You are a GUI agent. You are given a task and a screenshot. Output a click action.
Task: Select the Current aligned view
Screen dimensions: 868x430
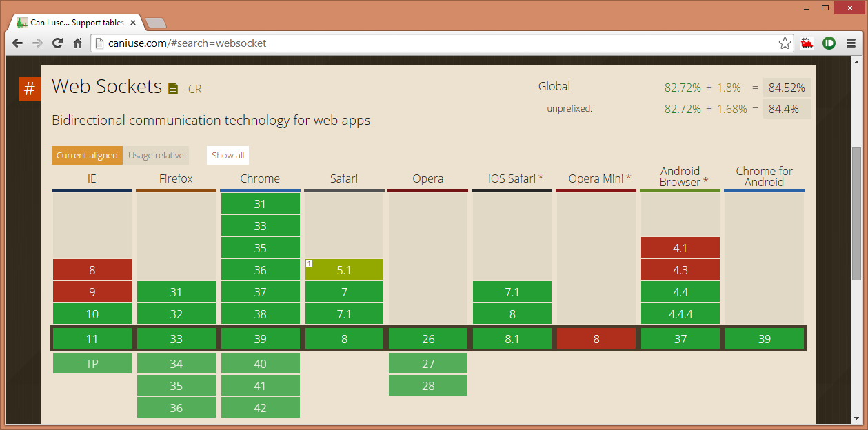click(x=87, y=156)
